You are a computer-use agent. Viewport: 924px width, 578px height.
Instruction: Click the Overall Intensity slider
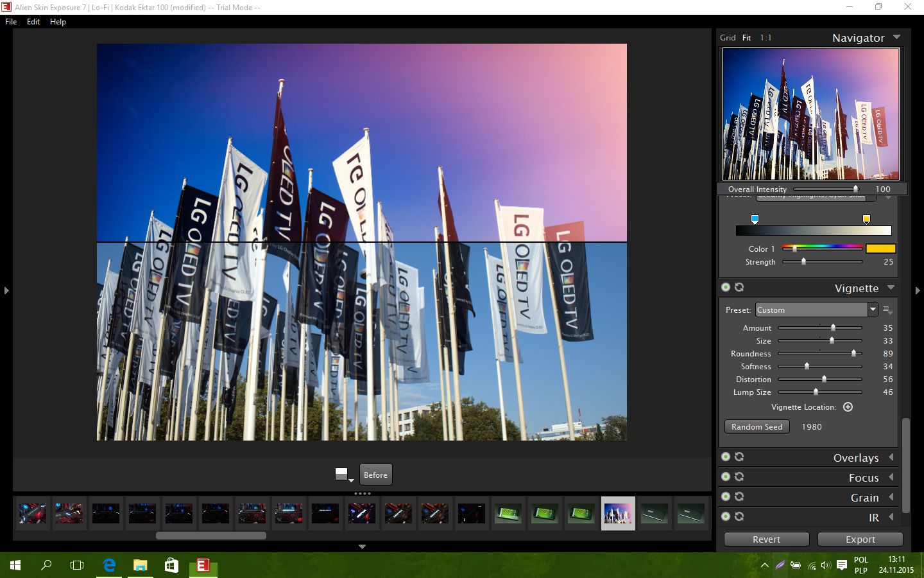tap(828, 189)
